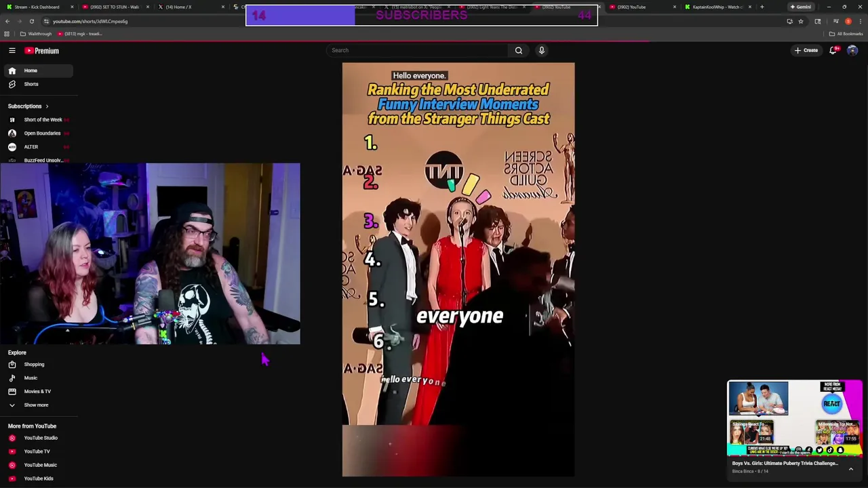868x488 pixels.
Task: Focus the YouTube search field
Action: (416, 50)
